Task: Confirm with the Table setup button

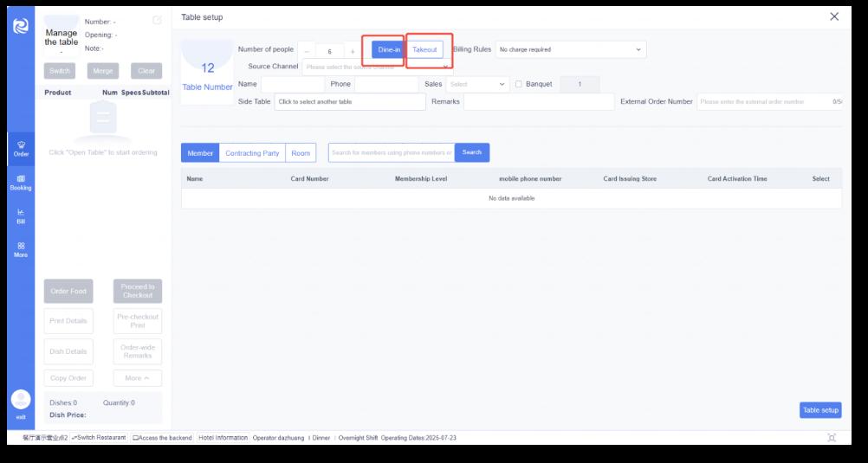Action: coord(819,410)
